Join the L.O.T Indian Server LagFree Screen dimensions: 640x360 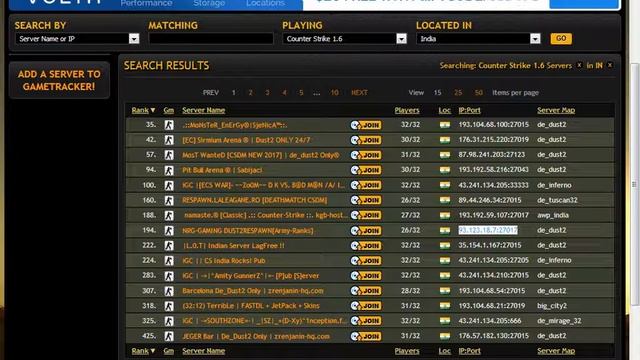(366, 246)
